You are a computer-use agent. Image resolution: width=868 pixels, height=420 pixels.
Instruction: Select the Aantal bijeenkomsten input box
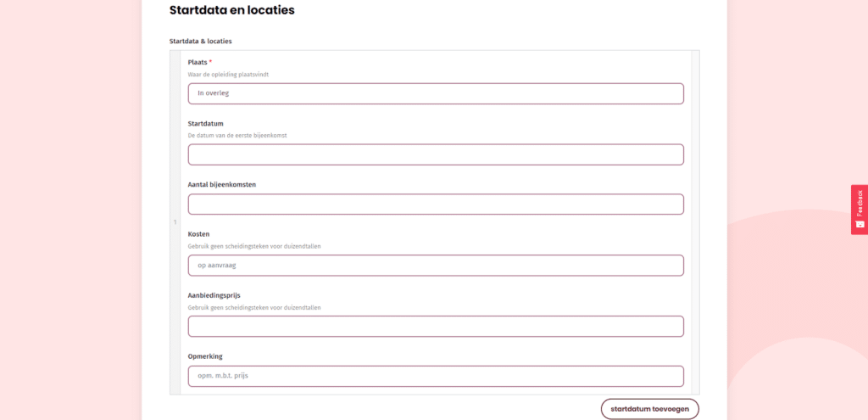(x=435, y=204)
